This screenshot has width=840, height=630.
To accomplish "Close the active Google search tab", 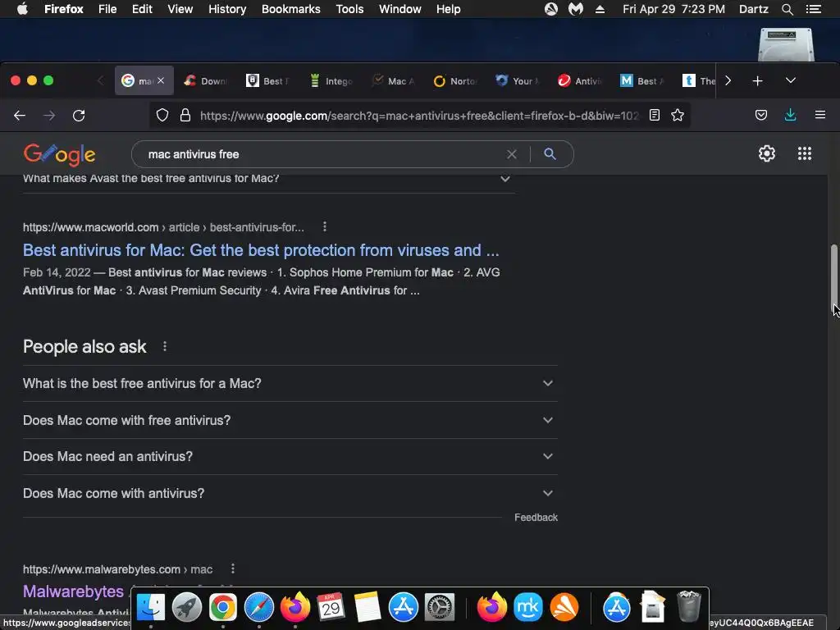I will (161, 81).
